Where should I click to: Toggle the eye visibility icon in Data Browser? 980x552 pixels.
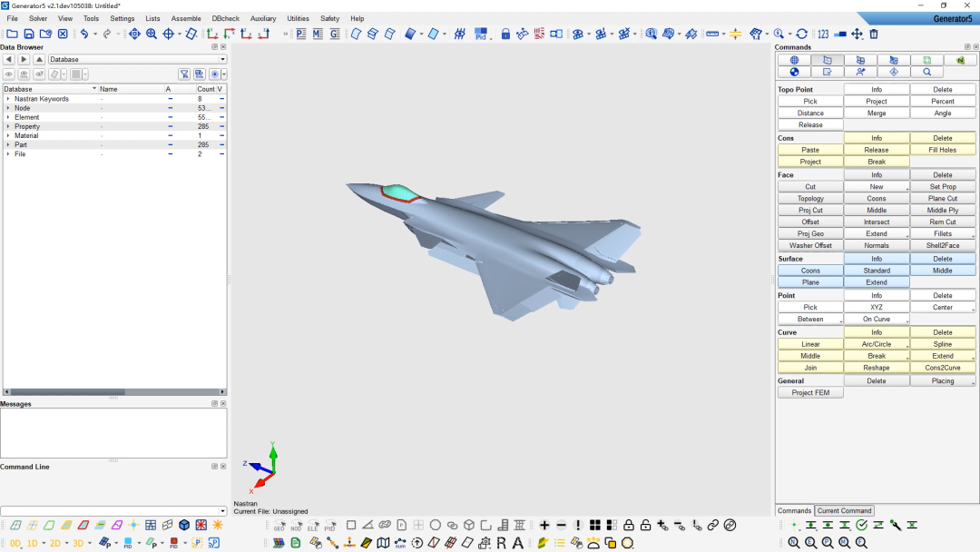[x=9, y=74]
